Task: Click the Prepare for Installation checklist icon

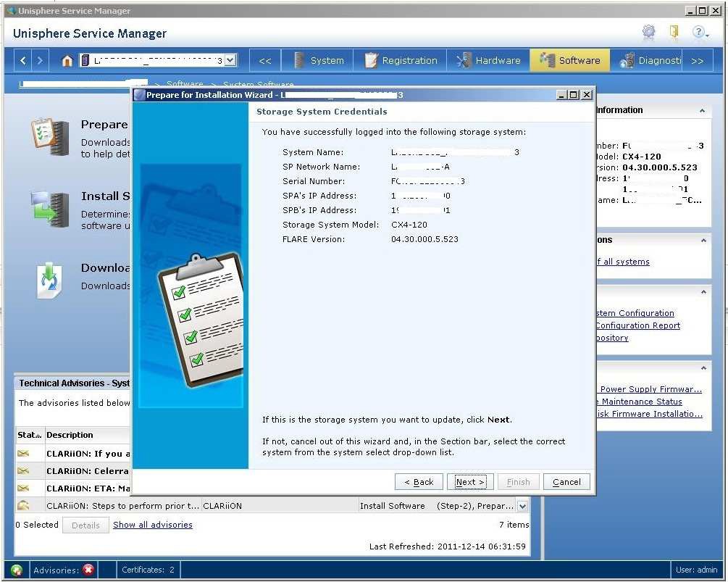Action: [x=50, y=136]
